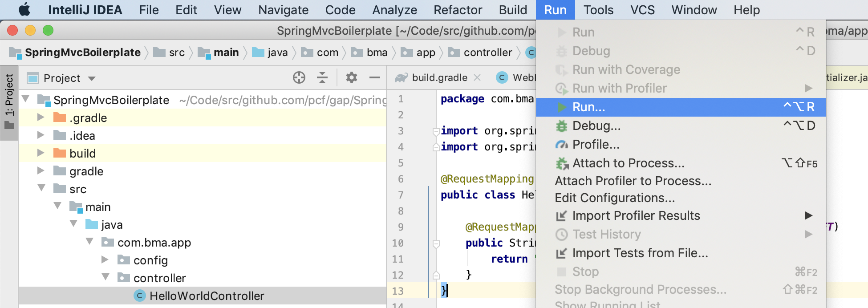Open the VCS menu
The image size is (868, 308).
point(642,10)
